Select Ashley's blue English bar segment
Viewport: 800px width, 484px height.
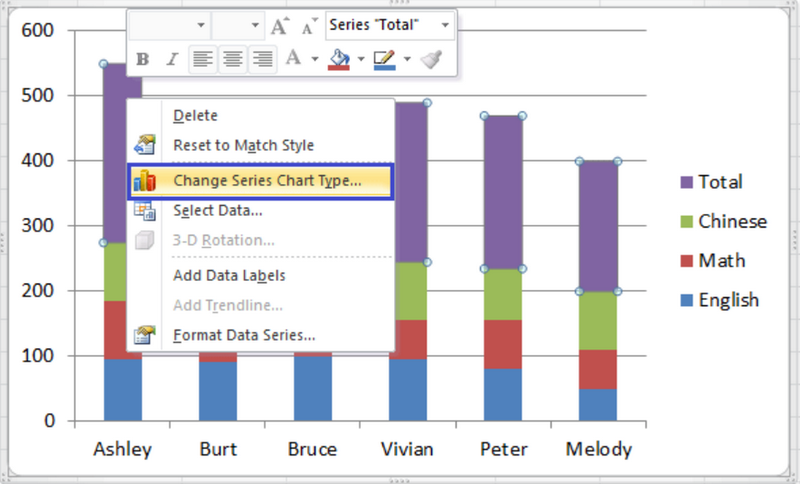[123, 390]
